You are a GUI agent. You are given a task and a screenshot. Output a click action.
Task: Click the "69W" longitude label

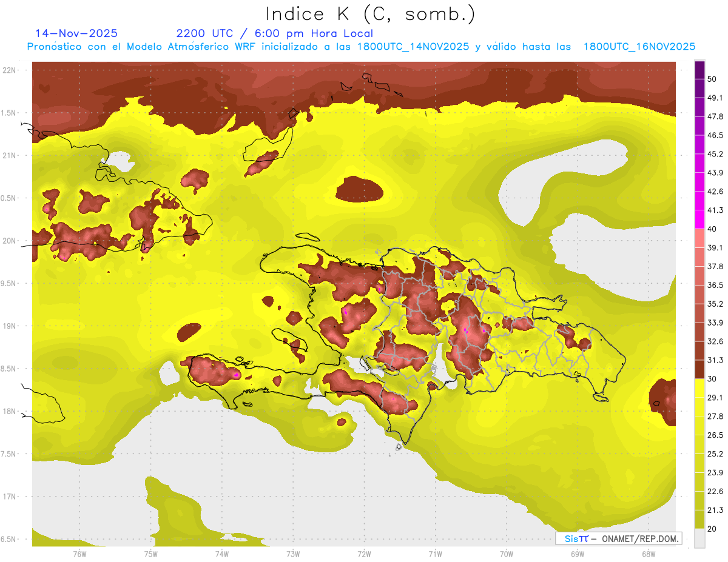tap(577, 554)
